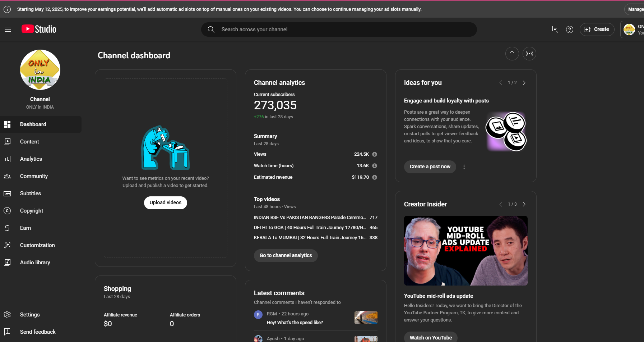Click the Settings gear icon
The width and height of the screenshot is (644, 342).
pyautogui.click(x=7, y=315)
